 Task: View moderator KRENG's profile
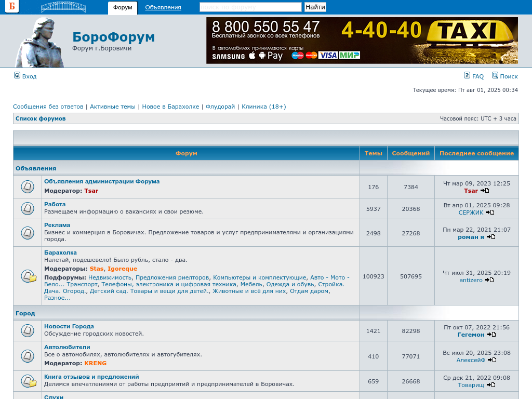pyautogui.click(x=95, y=363)
